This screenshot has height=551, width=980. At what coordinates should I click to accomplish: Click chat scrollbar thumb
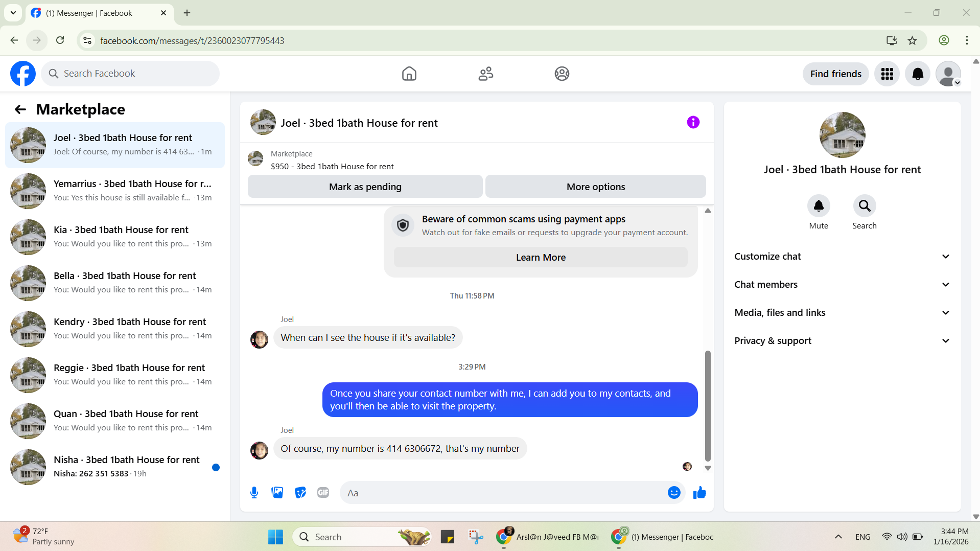click(x=708, y=406)
